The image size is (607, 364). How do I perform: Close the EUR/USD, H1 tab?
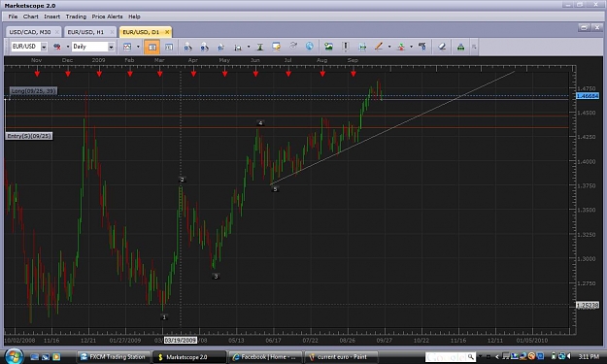112,32
